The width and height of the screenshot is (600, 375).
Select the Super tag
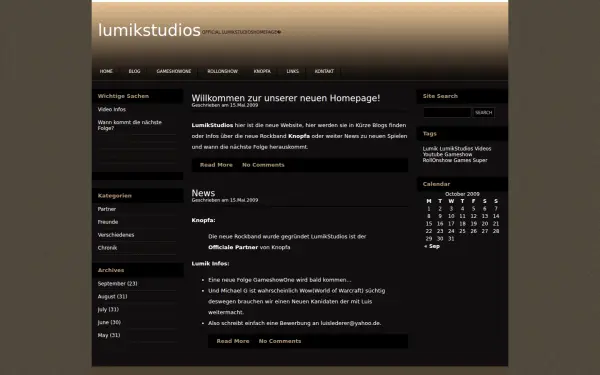(x=480, y=160)
